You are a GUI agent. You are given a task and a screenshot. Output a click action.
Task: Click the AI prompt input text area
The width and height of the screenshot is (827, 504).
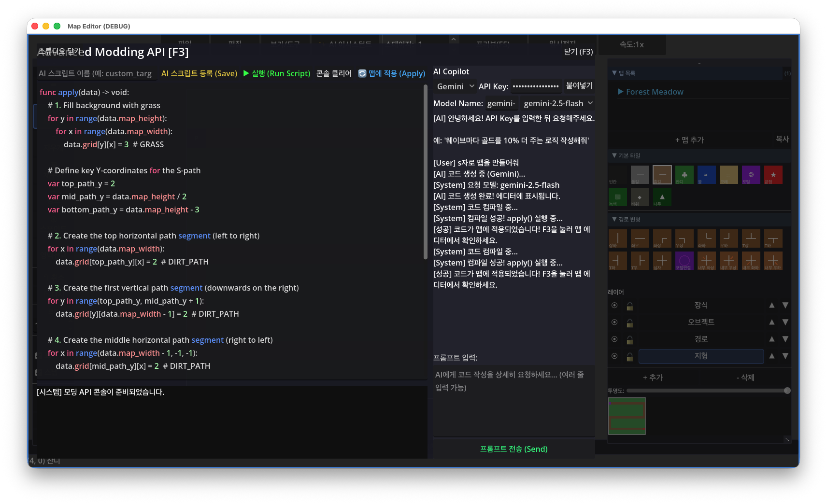[514, 400]
